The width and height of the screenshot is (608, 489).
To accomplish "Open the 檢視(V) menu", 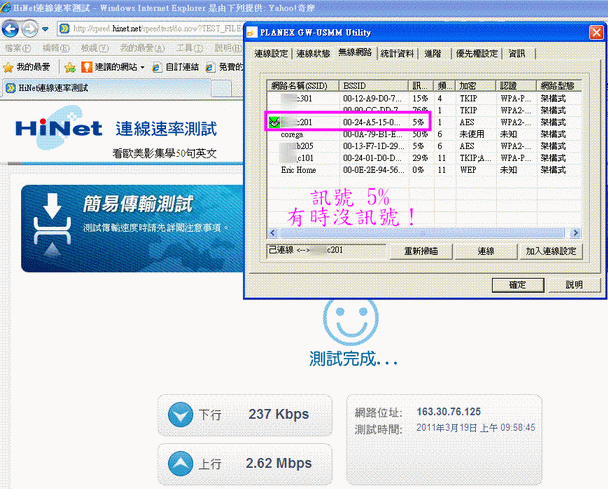I will (95, 48).
